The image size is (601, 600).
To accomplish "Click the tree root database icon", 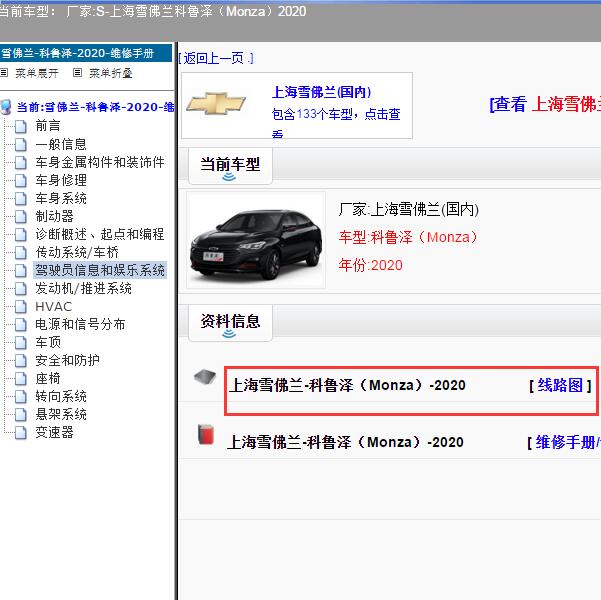I will (6, 107).
